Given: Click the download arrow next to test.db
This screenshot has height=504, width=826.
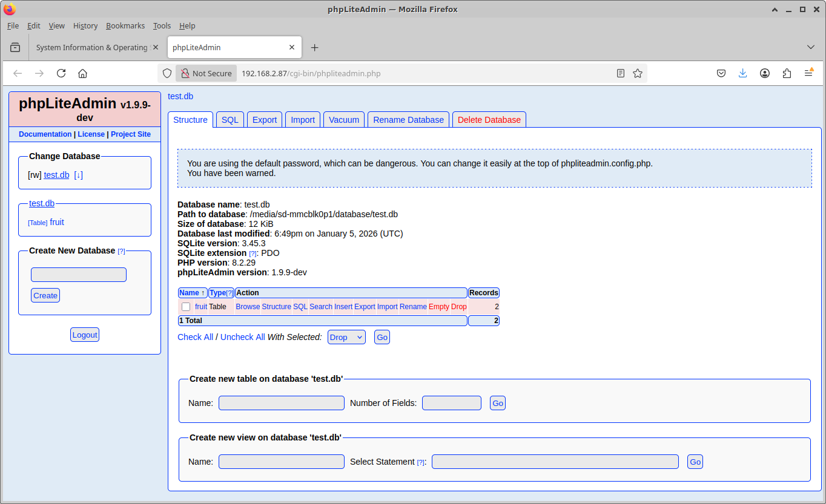Looking at the screenshot, I should pyautogui.click(x=78, y=175).
